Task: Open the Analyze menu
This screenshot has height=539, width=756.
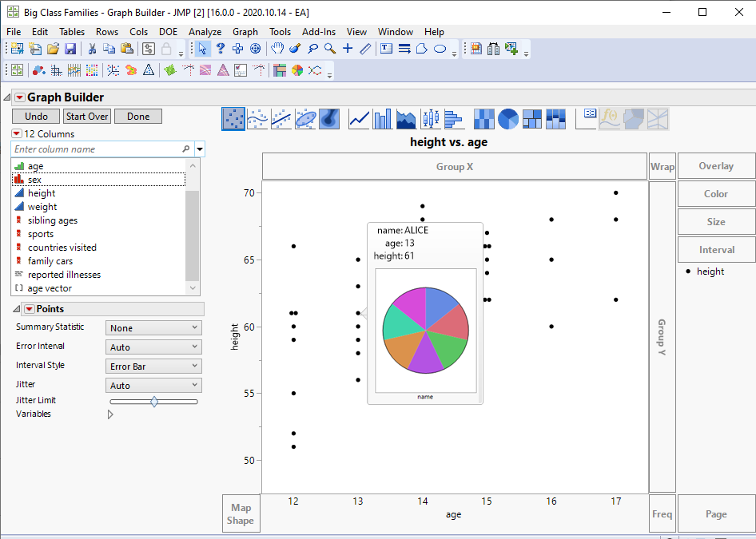Action: pos(205,32)
